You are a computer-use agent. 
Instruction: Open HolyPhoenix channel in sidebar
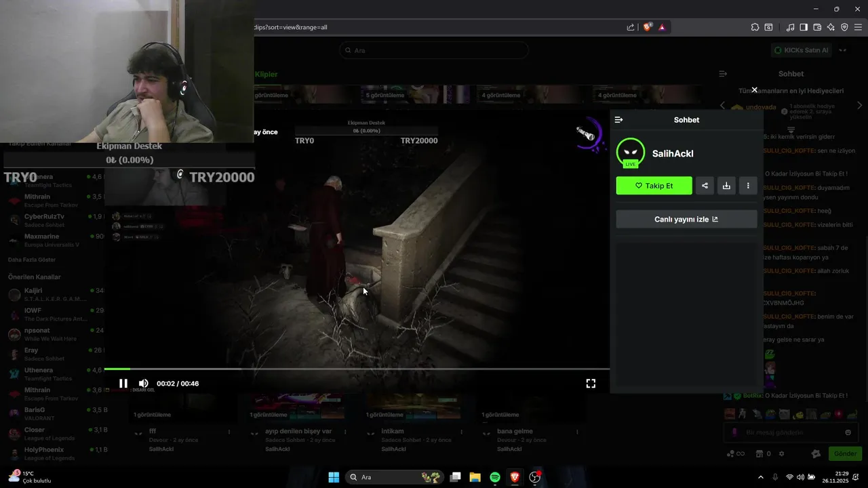tap(54, 453)
